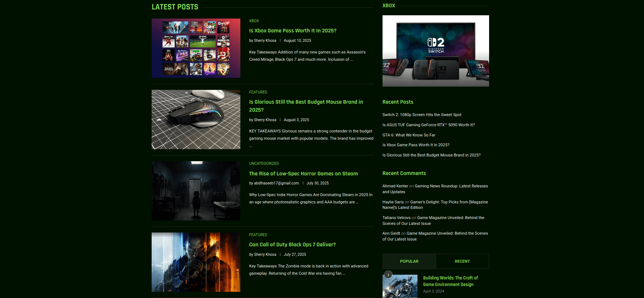Click date 'July 27, 2025'

295,255
